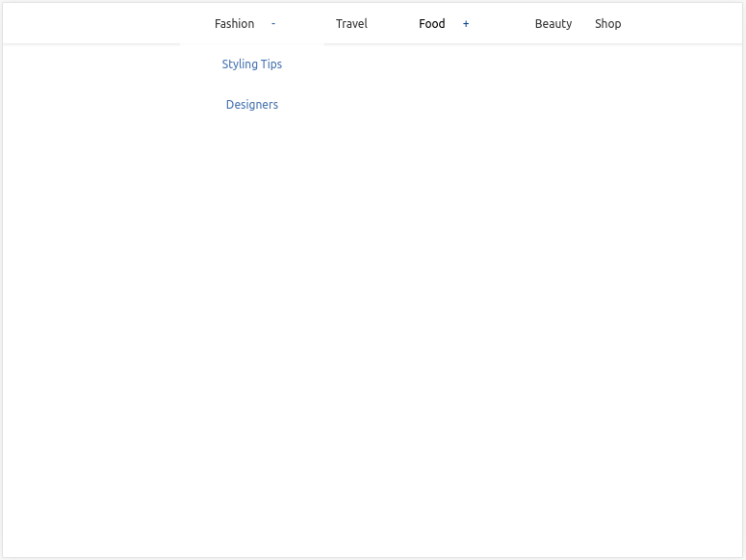Click the Food label in the header

coord(431,24)
